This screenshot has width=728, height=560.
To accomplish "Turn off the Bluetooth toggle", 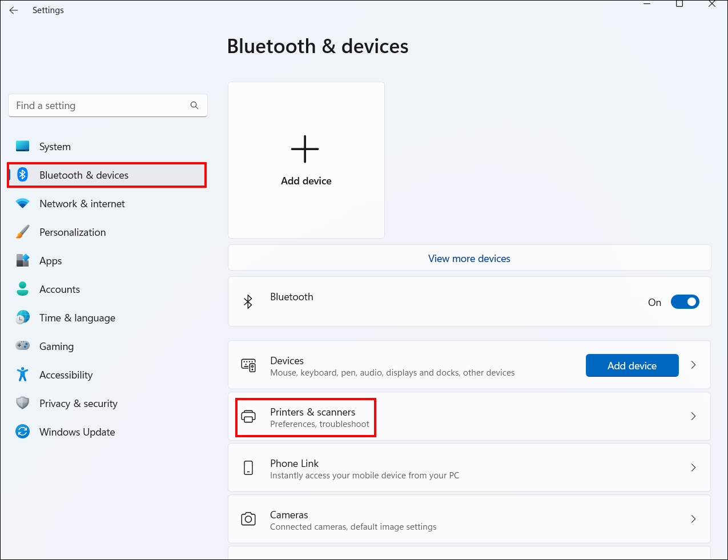I will (685, 302).
